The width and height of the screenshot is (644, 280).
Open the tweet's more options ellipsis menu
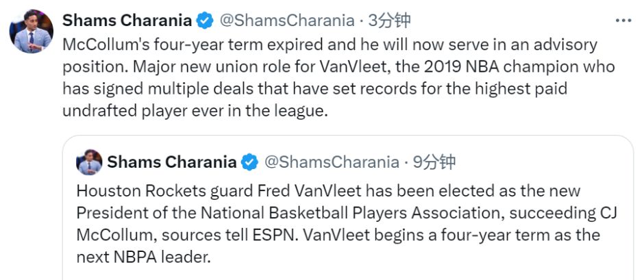coord(623,21)
